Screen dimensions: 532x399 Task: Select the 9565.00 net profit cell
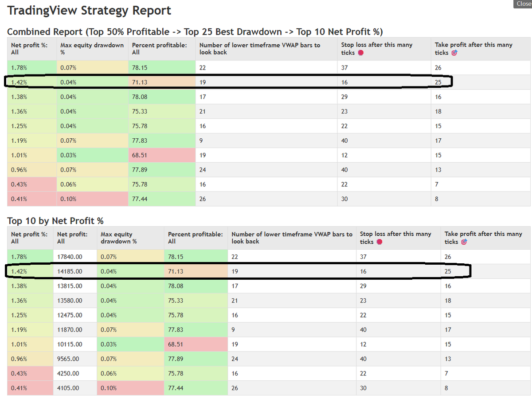[x=75, y=359]
